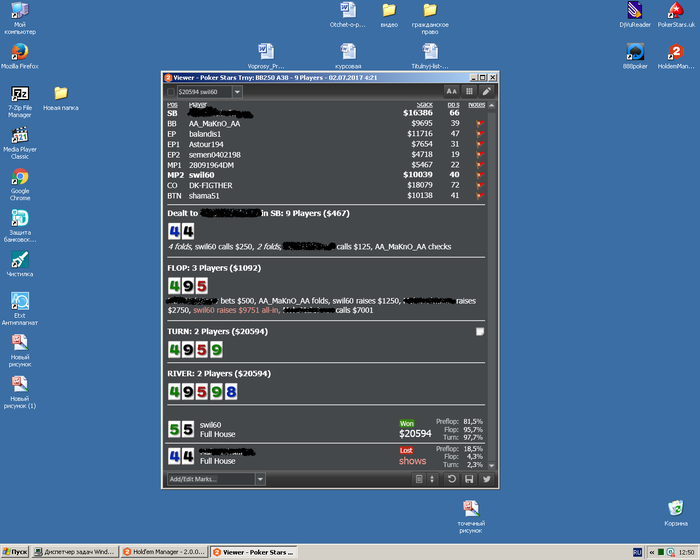Click the note flag for Astour194
This screenshot has width=700, height=560.
480,144
